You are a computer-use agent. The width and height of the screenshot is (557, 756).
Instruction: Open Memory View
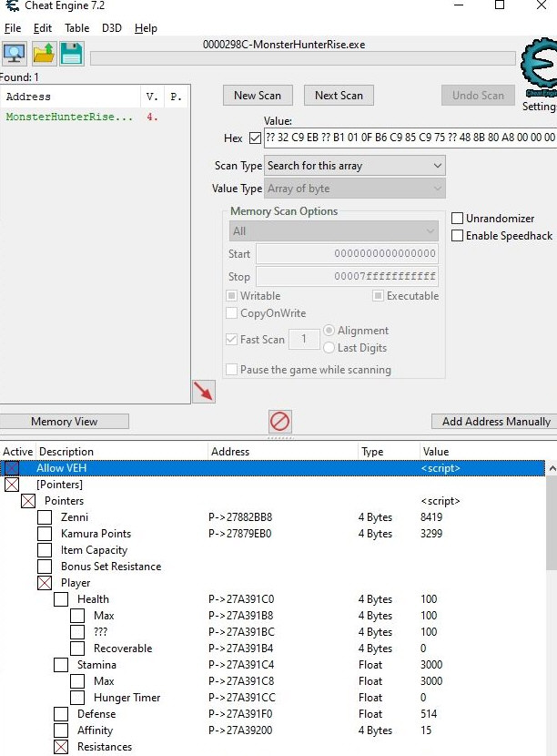tap(64, 421)
